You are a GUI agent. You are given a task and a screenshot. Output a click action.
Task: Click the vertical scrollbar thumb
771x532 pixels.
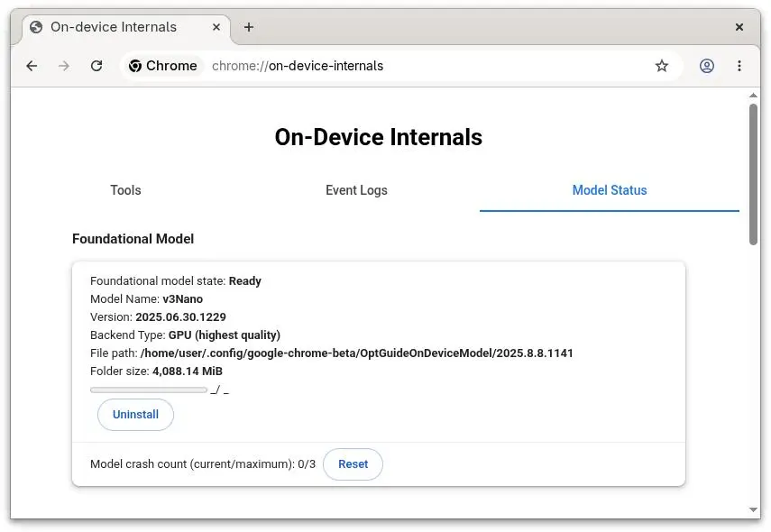(x=753, y=175)
